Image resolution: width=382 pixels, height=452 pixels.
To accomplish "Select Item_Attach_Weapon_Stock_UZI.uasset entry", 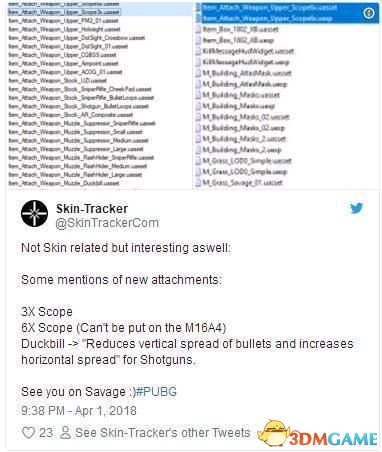I will tap(57, 80).
